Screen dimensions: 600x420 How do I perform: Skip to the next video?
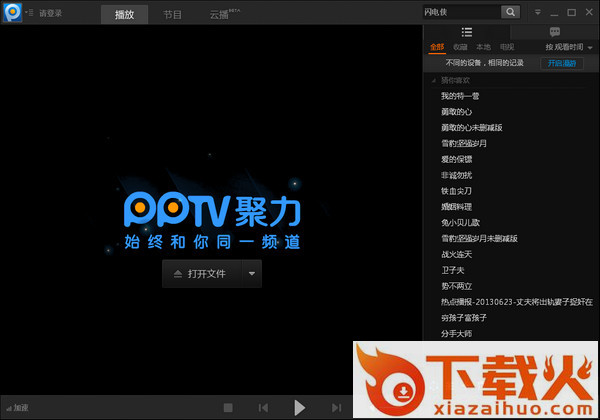336,408
